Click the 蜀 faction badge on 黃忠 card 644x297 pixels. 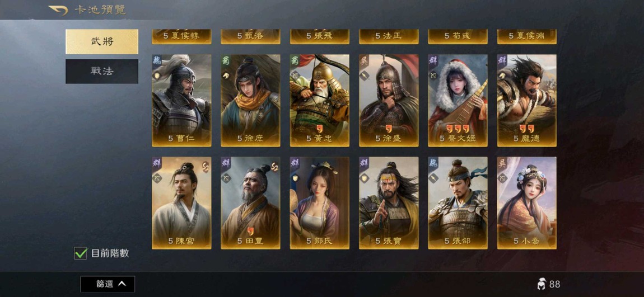click(295, 61)
